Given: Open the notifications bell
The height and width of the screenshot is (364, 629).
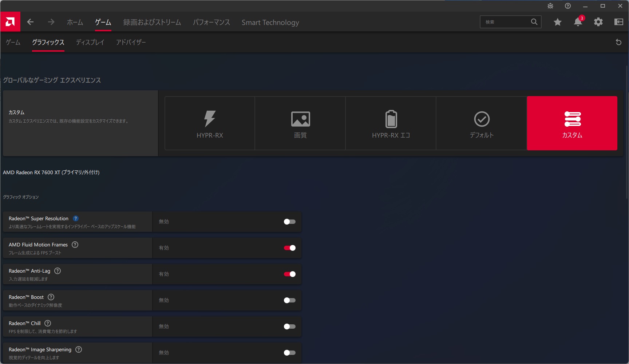Looking at the screenshot, I should tap(578, 22).
